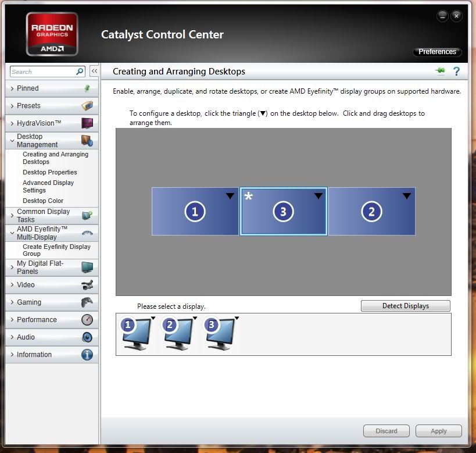
Task: Select display 2 monitor icon in list
Action: (177, 334)
